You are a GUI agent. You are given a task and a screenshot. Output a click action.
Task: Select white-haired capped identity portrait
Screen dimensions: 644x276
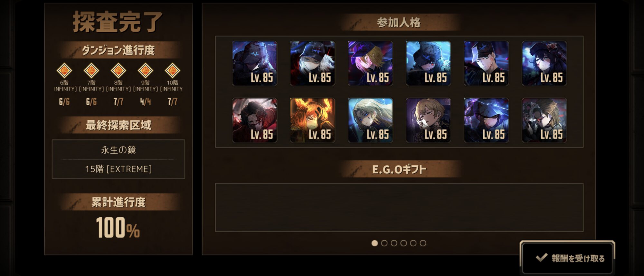312,63
